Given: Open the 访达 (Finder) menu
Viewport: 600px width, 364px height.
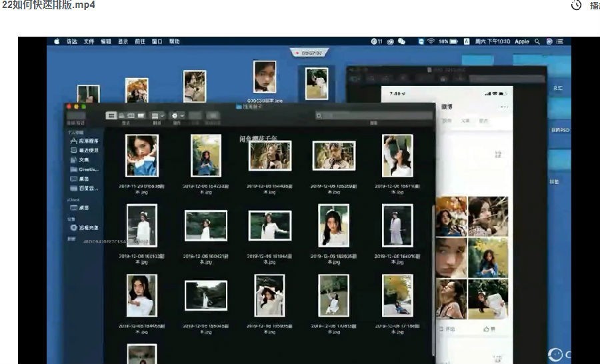Looking at the screenshot, I should tap(72, 41).
